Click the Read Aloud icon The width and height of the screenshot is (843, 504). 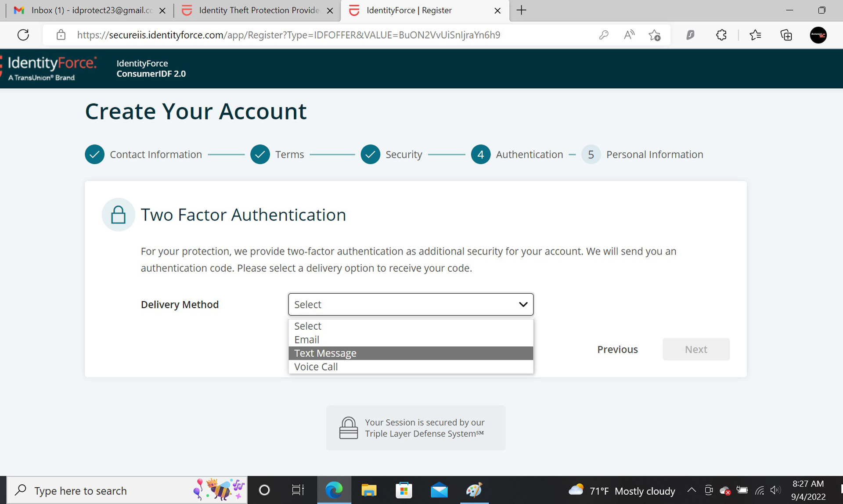[629, 35]
